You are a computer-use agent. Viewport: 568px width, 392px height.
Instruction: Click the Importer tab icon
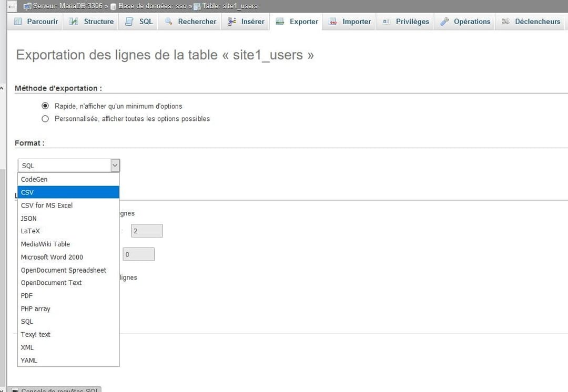(332, 22)
